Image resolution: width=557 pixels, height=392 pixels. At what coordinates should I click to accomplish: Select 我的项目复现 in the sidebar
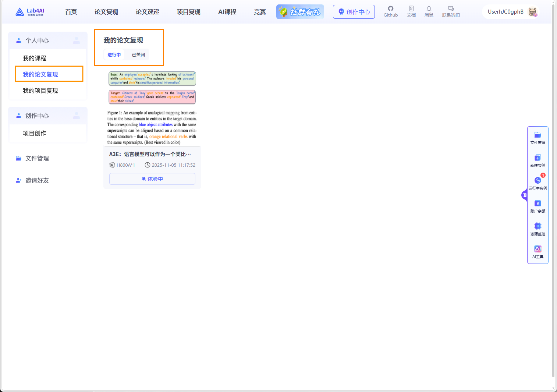point(40,91)
